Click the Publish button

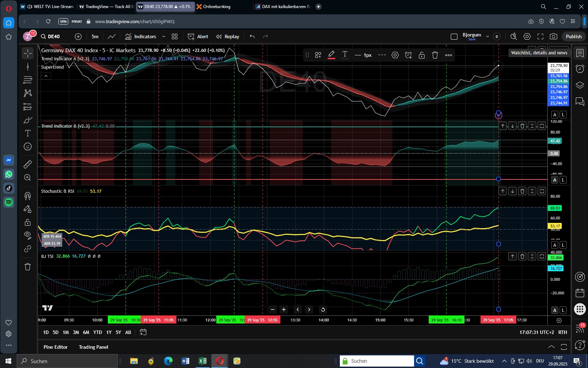point(574,36)
